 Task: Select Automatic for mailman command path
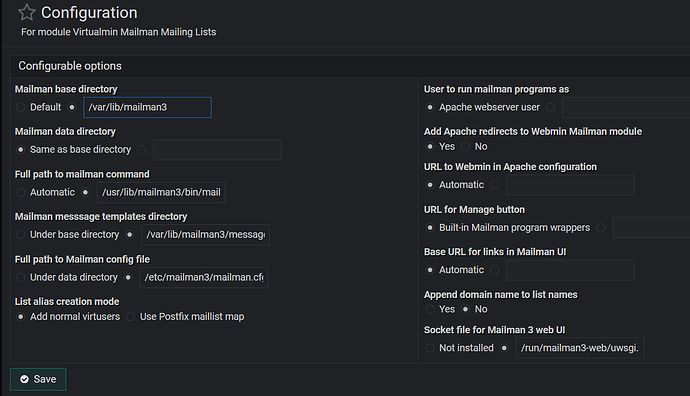point(21,192)
